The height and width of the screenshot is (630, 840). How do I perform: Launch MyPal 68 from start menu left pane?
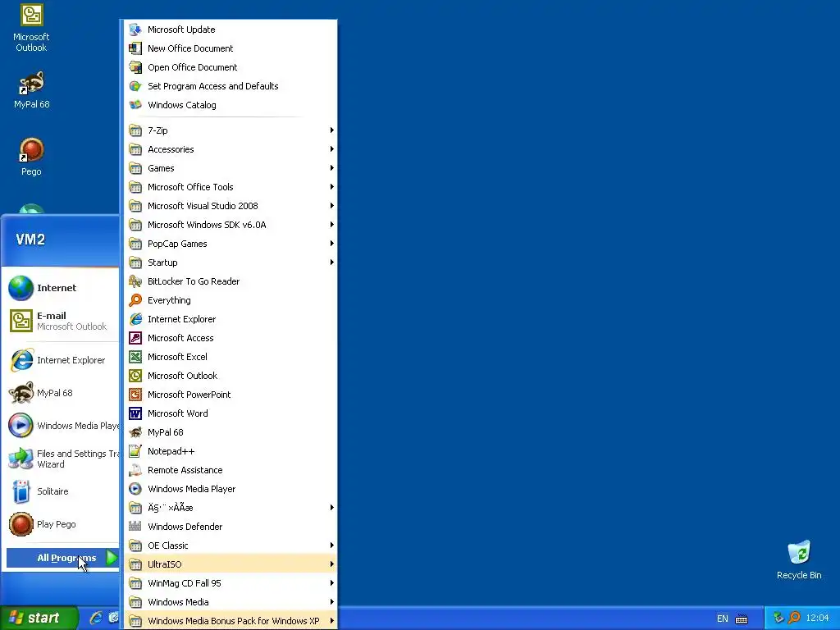(62, 393)
